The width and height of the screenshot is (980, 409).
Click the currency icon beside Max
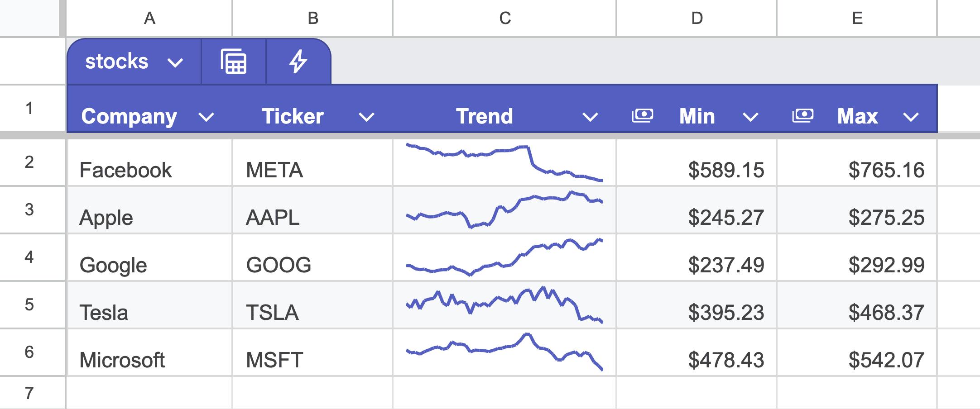[803, 116]
